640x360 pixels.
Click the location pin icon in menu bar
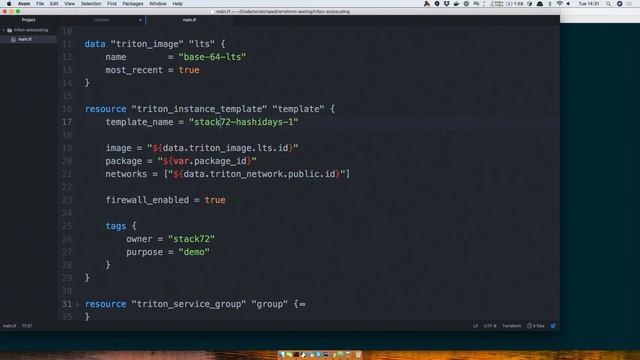(x=437, y=4)
